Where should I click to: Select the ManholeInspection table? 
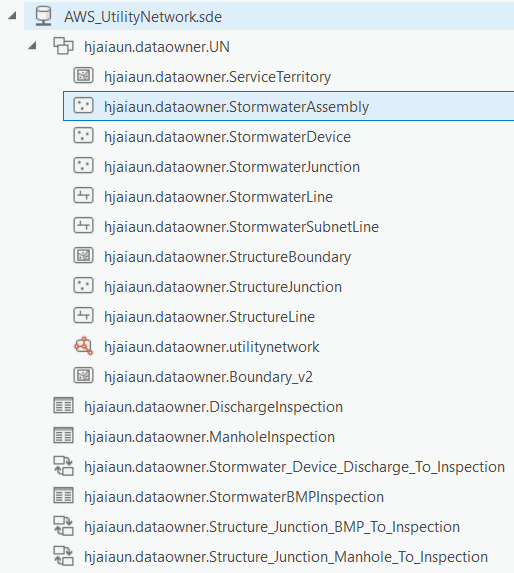[209, 437]
